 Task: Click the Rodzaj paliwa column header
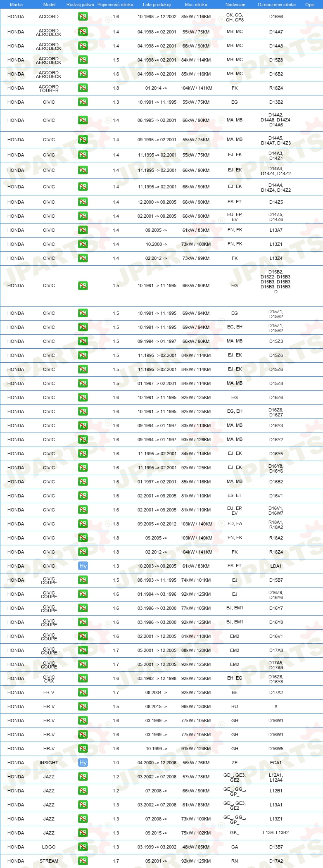(x=80, y=5)
